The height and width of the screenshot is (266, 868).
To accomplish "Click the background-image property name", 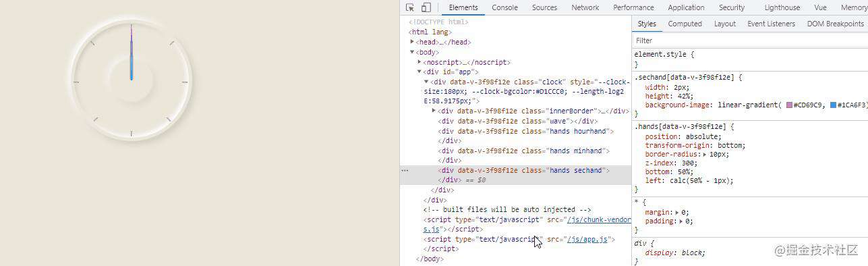I will pos(678,105).
